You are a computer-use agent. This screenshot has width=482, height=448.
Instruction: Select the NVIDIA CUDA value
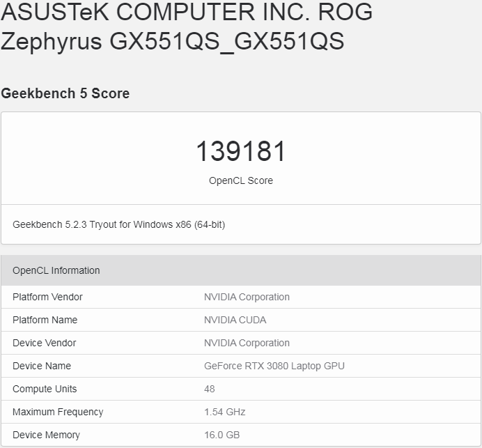pyautogui.click(x=235, y=320)
